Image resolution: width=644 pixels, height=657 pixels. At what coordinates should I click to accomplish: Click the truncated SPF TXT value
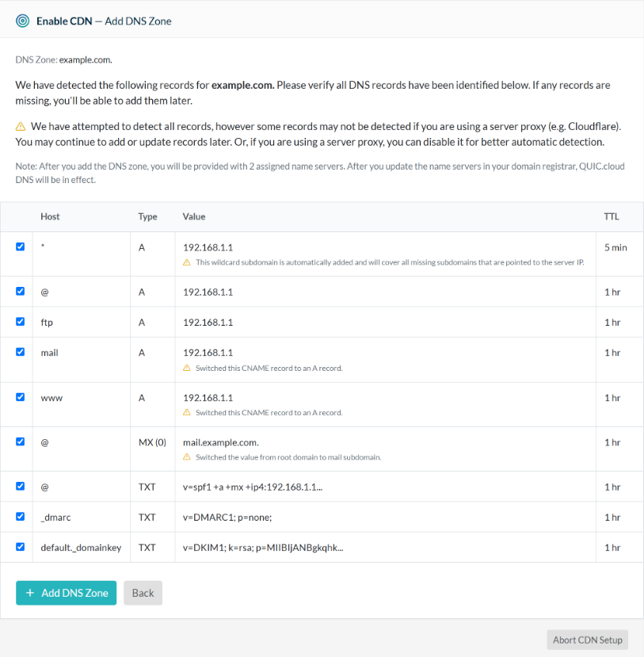(x=253, y=487)
